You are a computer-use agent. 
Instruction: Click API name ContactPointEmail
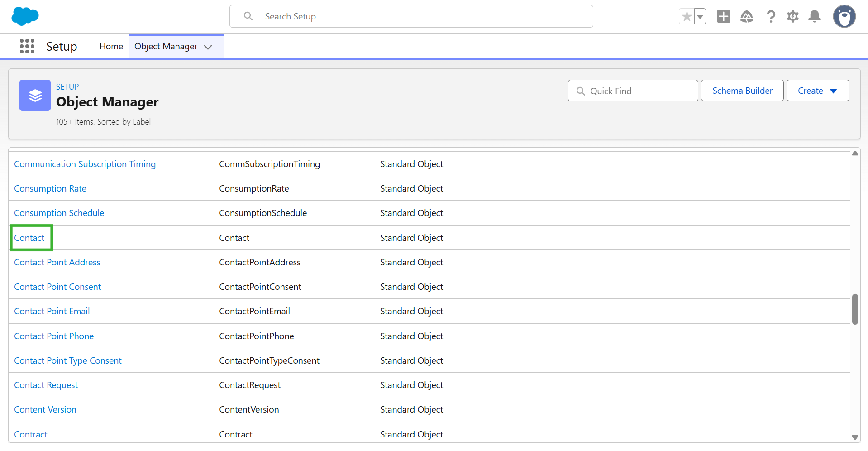[254, 311]
